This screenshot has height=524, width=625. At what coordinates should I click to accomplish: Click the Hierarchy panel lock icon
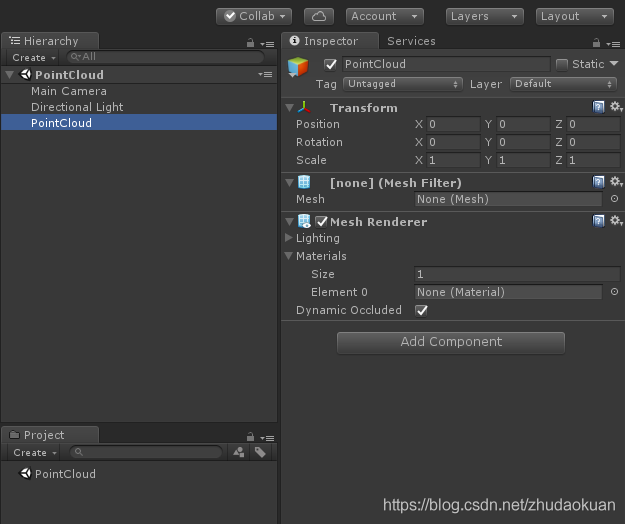click(x=250, y=43)
